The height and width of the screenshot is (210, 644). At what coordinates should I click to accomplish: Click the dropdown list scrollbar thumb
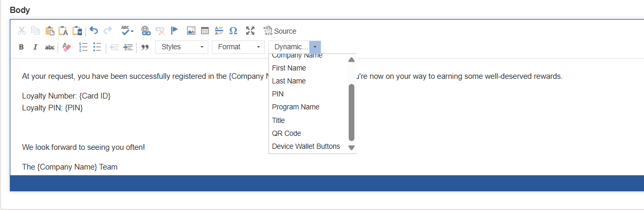351,112
